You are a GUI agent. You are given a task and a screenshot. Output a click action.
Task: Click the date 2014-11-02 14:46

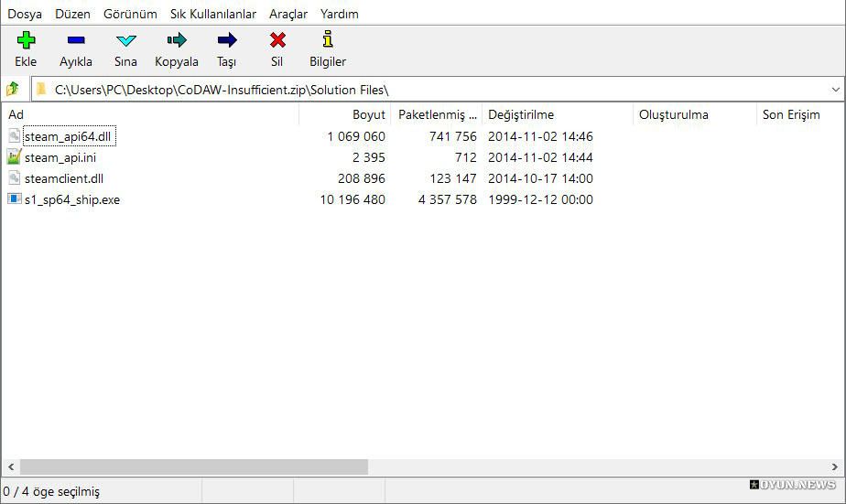tap(540, 136)
